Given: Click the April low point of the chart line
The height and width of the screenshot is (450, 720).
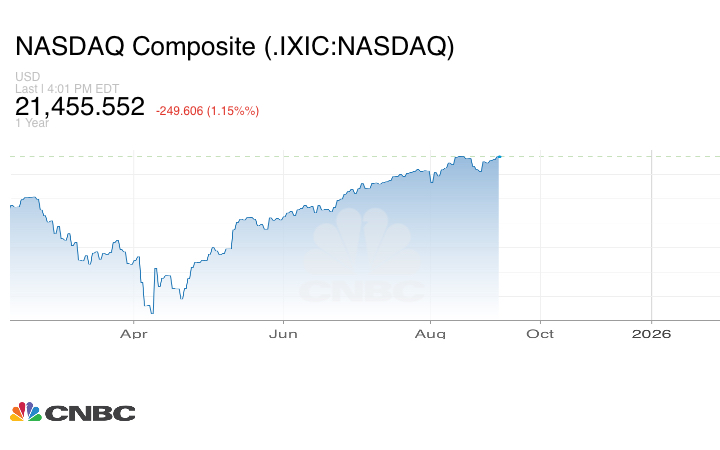Looking at the screenshot, I should (x=150, y=312).
